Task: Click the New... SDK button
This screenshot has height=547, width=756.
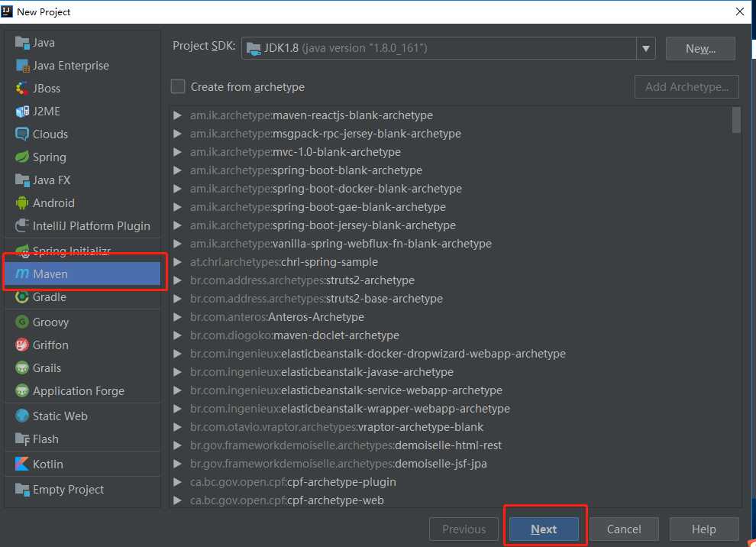Action: pos(700,49)
